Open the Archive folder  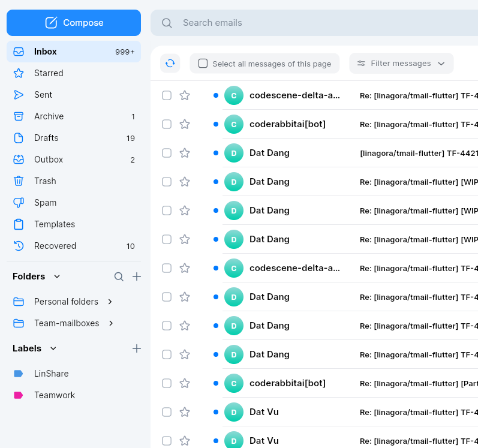coord(73,116)
